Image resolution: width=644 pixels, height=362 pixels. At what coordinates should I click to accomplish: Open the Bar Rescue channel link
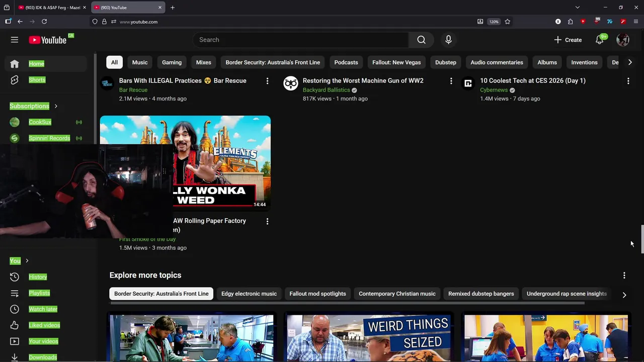pyautogui.click(x=133, y=90)
